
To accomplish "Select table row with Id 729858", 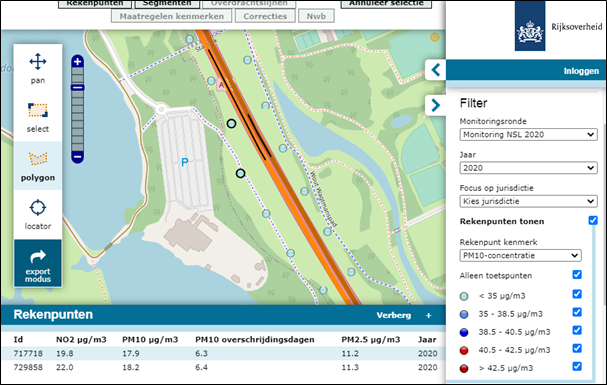I will tap(223, 367).
